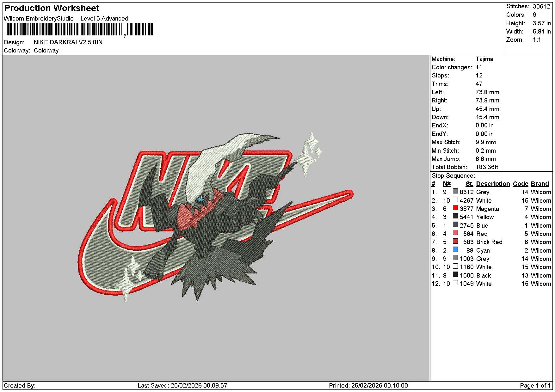Select the 'Stop Sequence:' heading
Image resolution: width=555 pixels, height=392 pixels.
pos(453,176)
